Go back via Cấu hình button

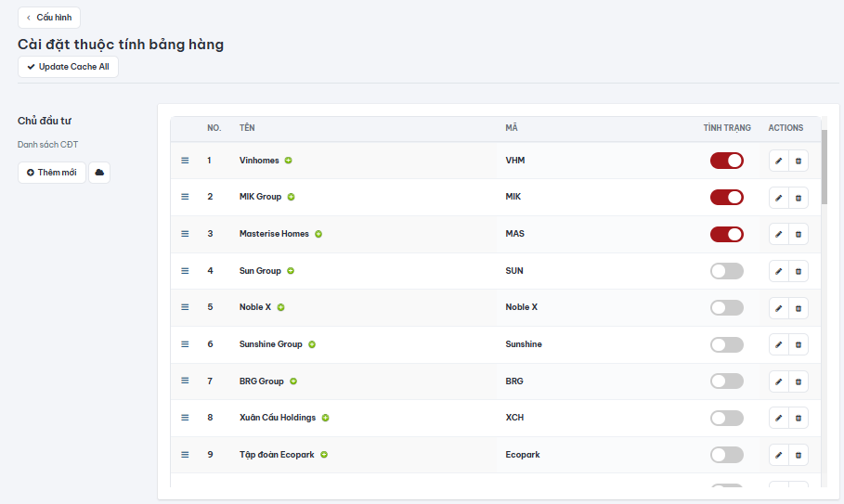coord(49,18)
